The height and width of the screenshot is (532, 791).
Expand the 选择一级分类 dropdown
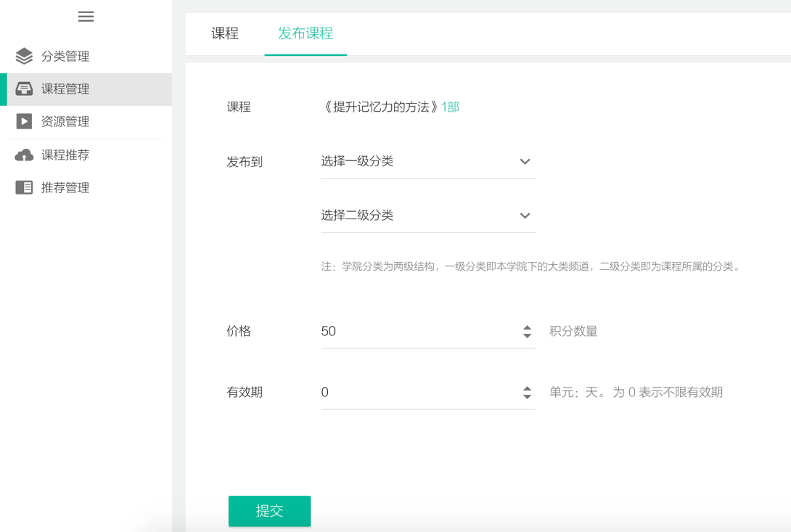click(x=427, y=161)
